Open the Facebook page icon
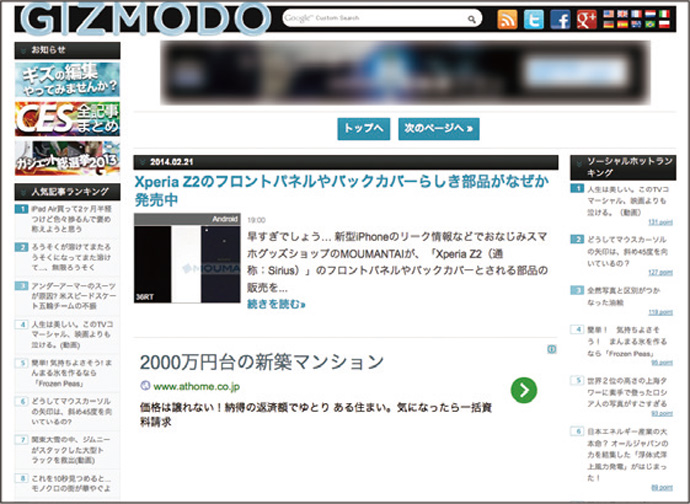The height and width of the screenshot is (504, 690). click(560, 19)
